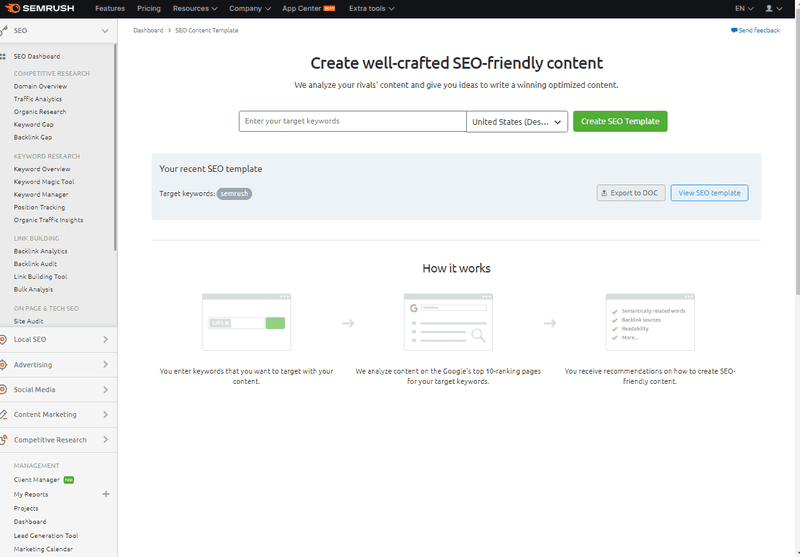
Task: Click the Send feedback chat icon
Action: click(x=734, y=30)
